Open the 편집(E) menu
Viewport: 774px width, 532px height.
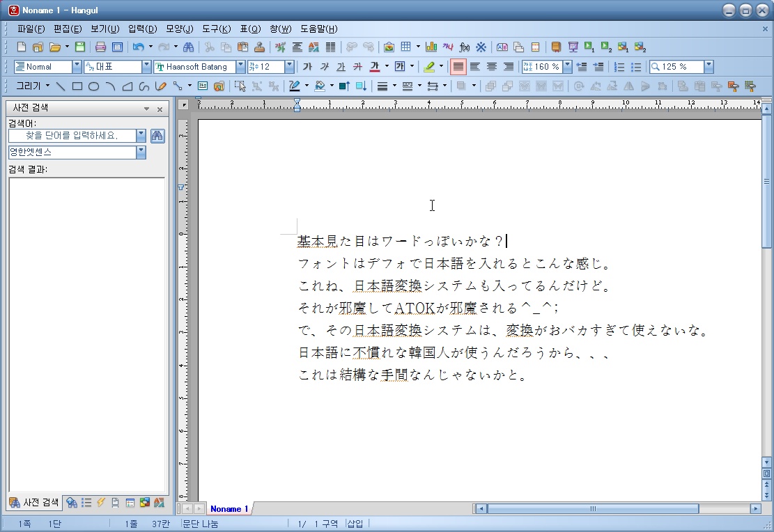click(x=68, y=29)
